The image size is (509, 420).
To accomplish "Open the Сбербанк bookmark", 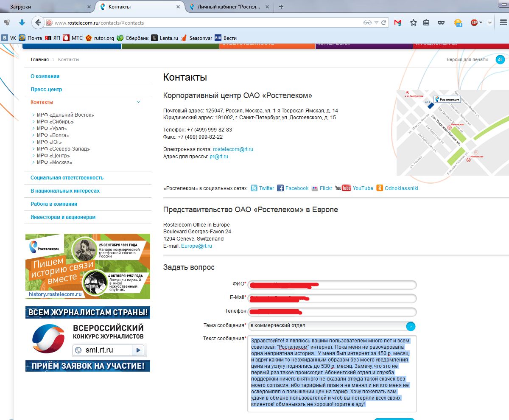I will coord(133,38).
